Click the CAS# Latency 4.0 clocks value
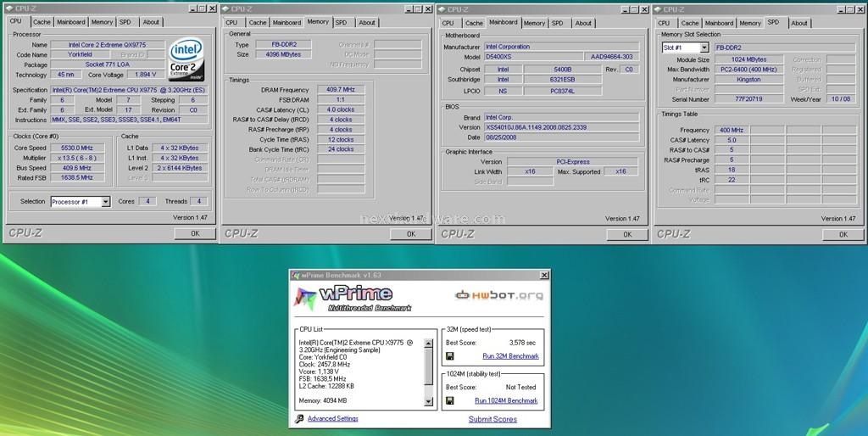Viewport: 868px width, 436px height. click(x=341, y=109)
